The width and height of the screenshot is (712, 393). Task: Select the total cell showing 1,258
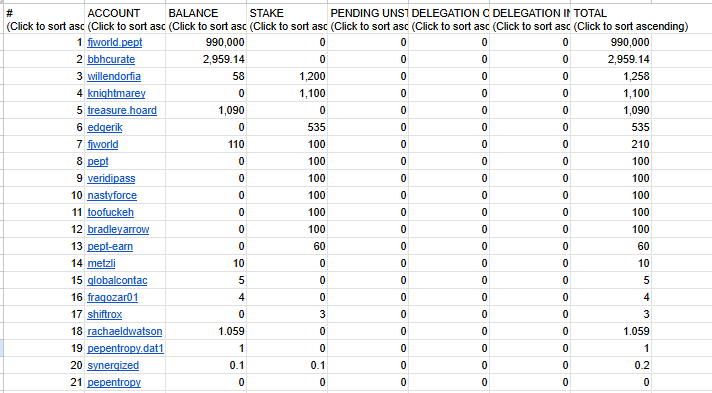click(611, 76)
